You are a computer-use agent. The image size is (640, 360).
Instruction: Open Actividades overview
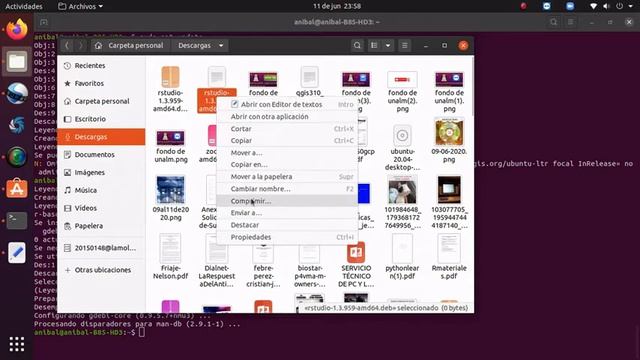point(24,6)
